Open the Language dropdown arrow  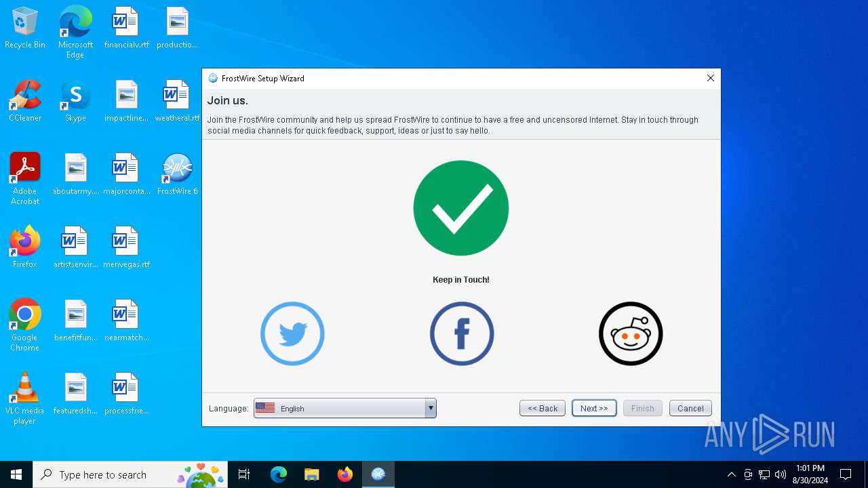(x=430, y=408)
